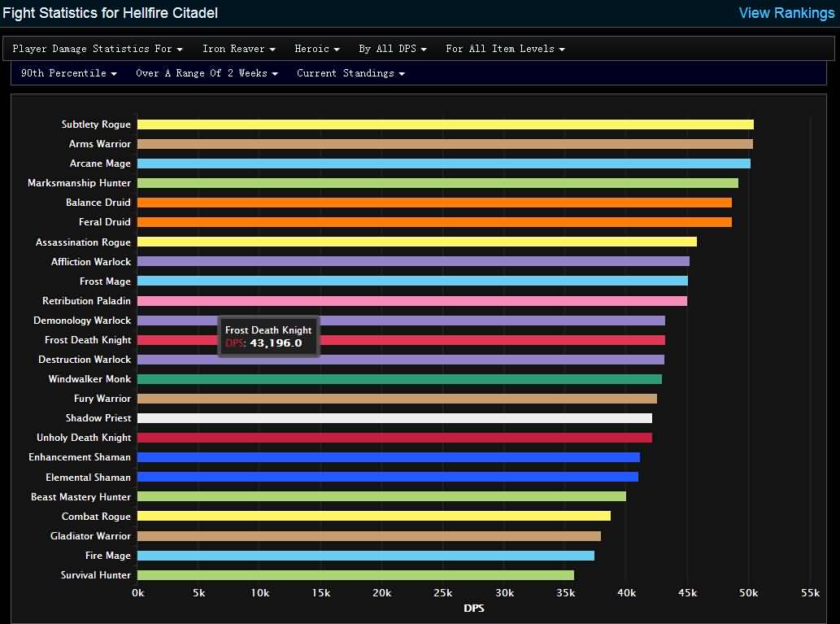Expand the Heroic difficulty dropdown

[x=317, y=49]
